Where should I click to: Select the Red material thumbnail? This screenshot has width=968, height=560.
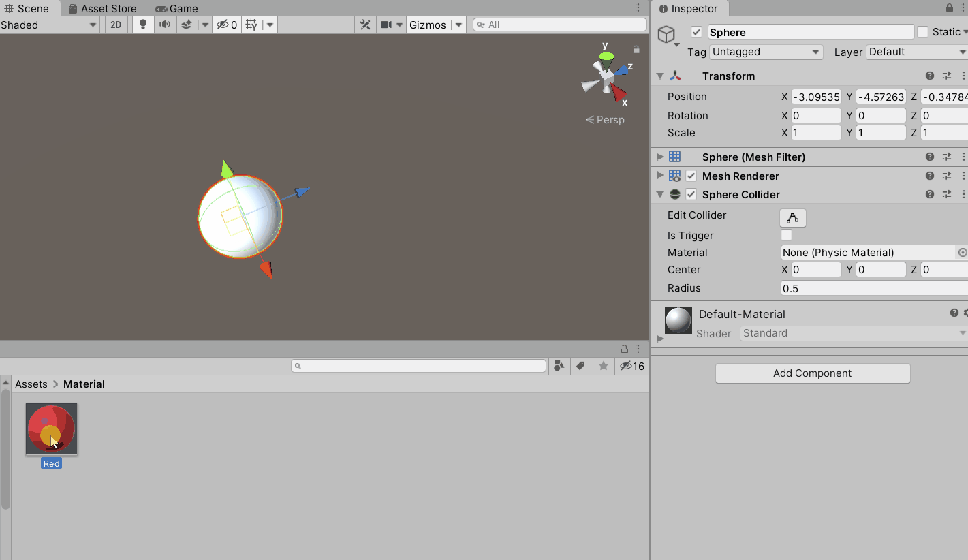tap(51, 429)
